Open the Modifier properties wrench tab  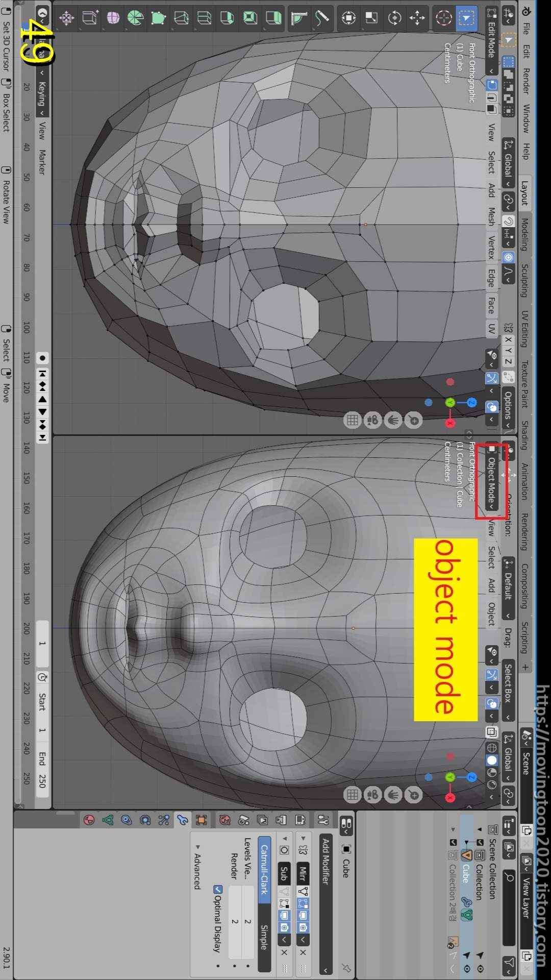pyautogui.click(x=183, y=820)
